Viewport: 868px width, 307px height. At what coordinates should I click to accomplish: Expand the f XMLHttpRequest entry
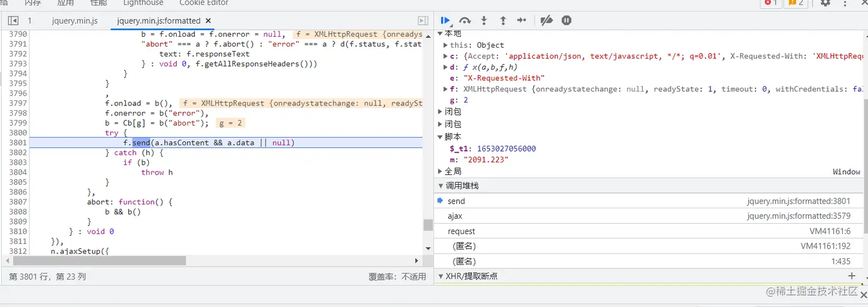click(x=445, y=89)
